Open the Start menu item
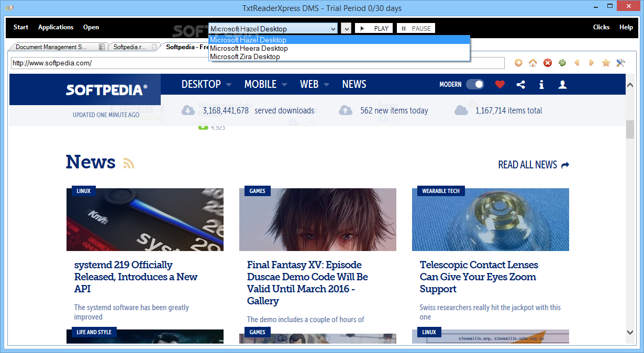 (x=21, y=27)
